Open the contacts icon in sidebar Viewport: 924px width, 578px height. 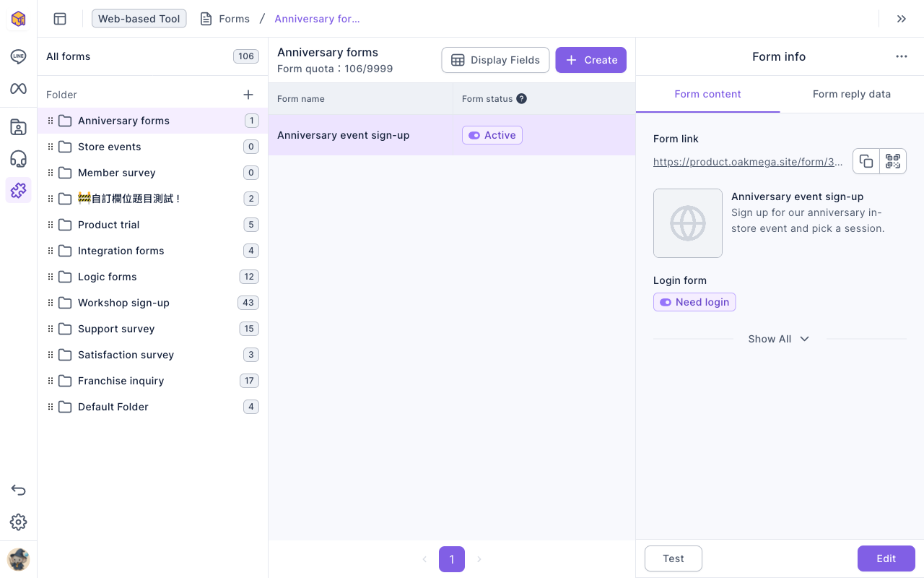(18, 127)
